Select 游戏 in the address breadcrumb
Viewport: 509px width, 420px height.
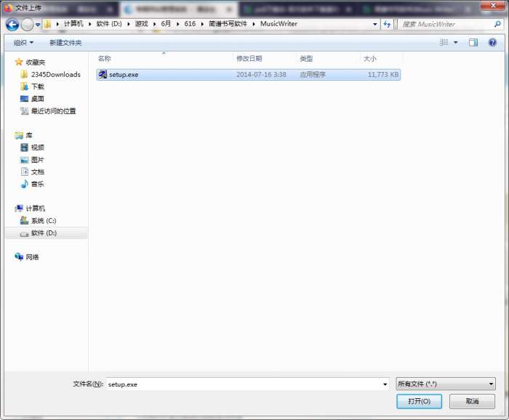tap(142, 24)
